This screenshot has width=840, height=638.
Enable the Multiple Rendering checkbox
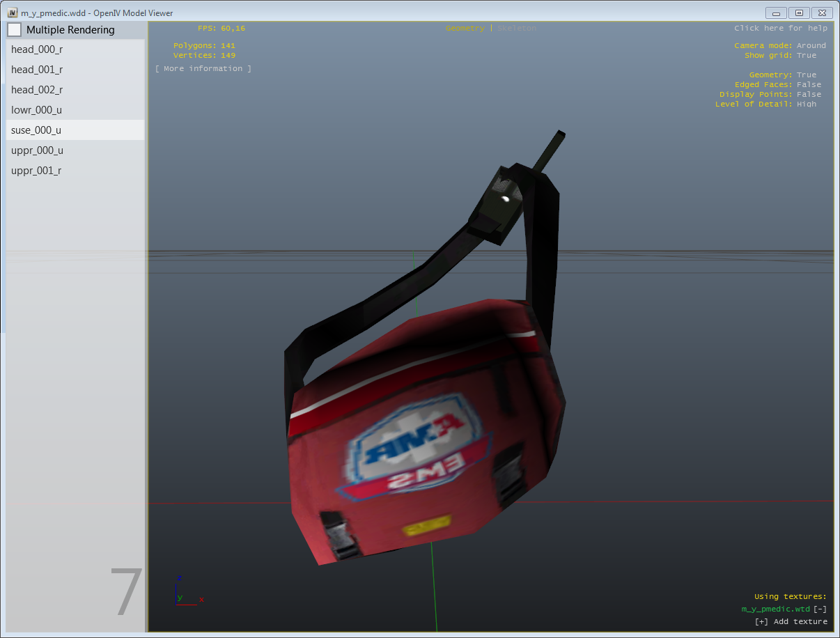point(15,30)
